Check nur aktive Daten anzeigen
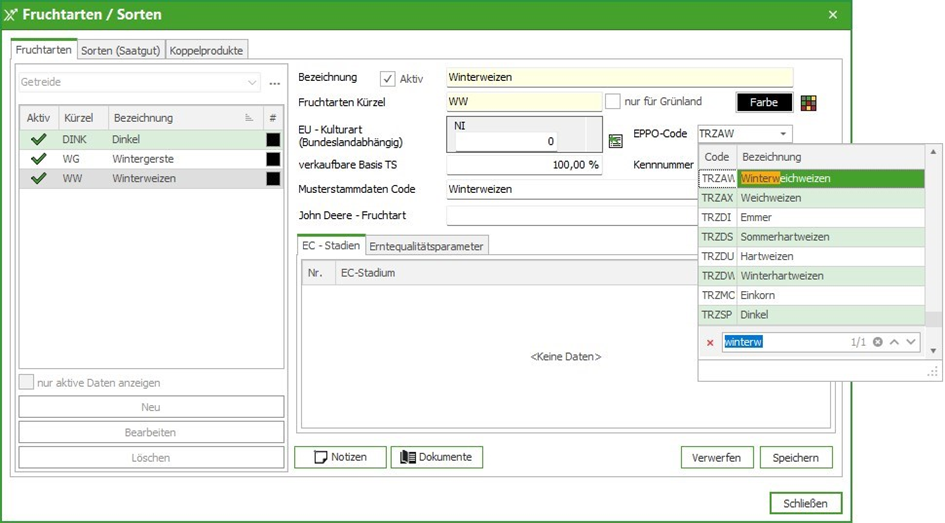 coord(26,383)
